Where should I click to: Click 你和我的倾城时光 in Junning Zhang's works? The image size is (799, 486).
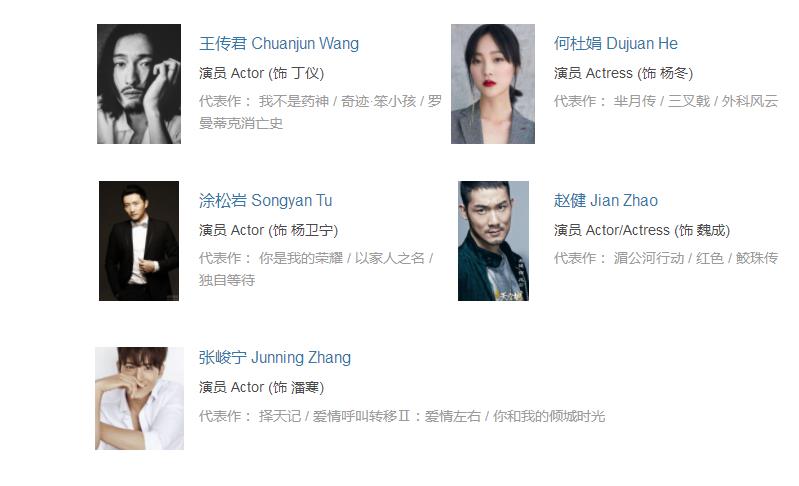point(549,416)
